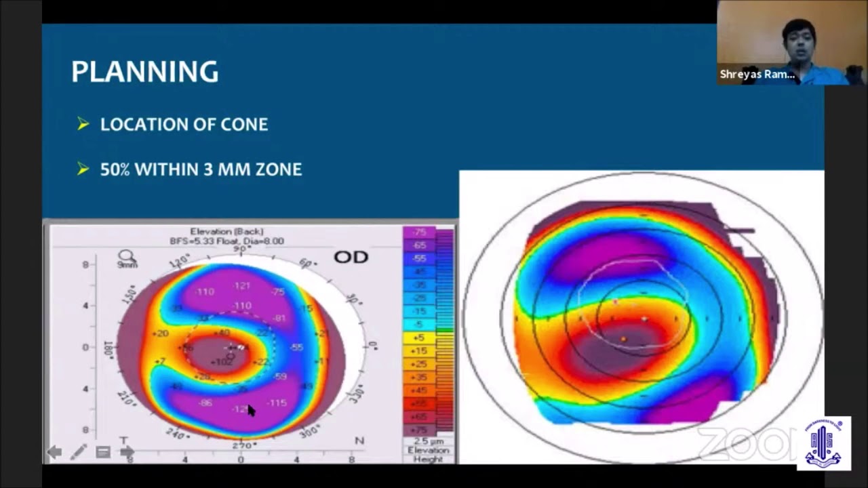Click the LOCATION OF CONE bullet

coord(184,124)
